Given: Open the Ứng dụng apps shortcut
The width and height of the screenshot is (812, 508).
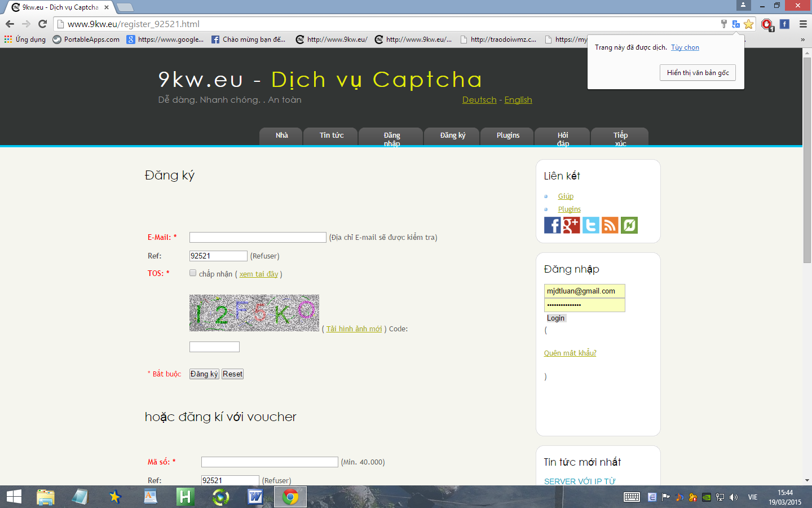Looking at the screenshot, I should pyautogui.click(x=25, y=40).
